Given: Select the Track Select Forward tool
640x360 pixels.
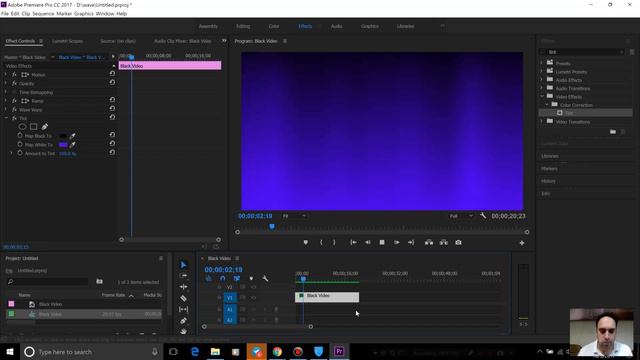Looking at the screenshot, I should 184,276.
